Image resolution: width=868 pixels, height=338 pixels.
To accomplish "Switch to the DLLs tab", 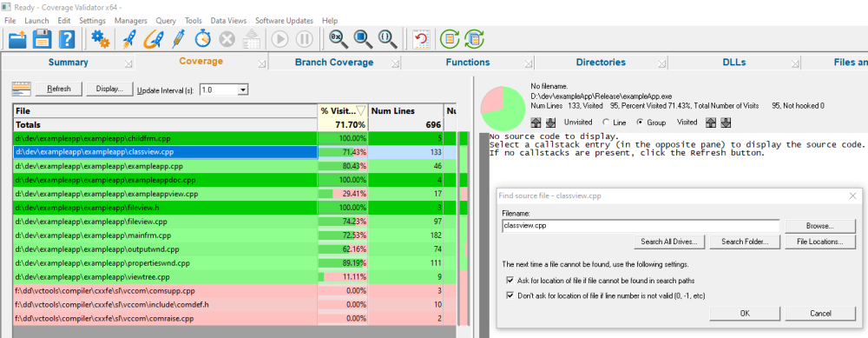I will pyautogui.click(x=734, y=63).
